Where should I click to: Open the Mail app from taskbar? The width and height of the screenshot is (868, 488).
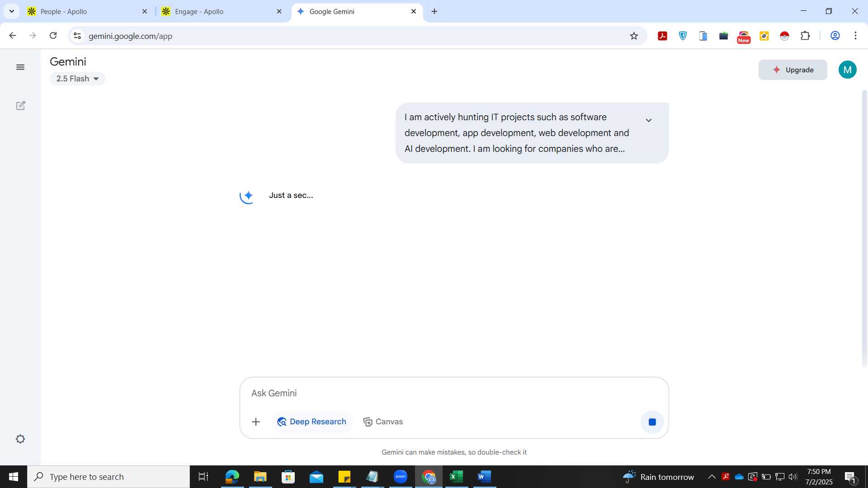point(316,477)
